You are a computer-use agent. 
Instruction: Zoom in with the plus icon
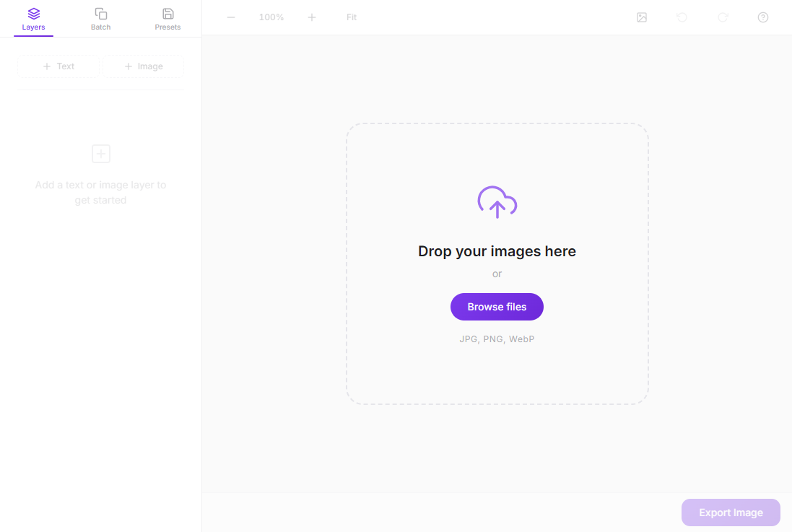(x=312, y=17)
